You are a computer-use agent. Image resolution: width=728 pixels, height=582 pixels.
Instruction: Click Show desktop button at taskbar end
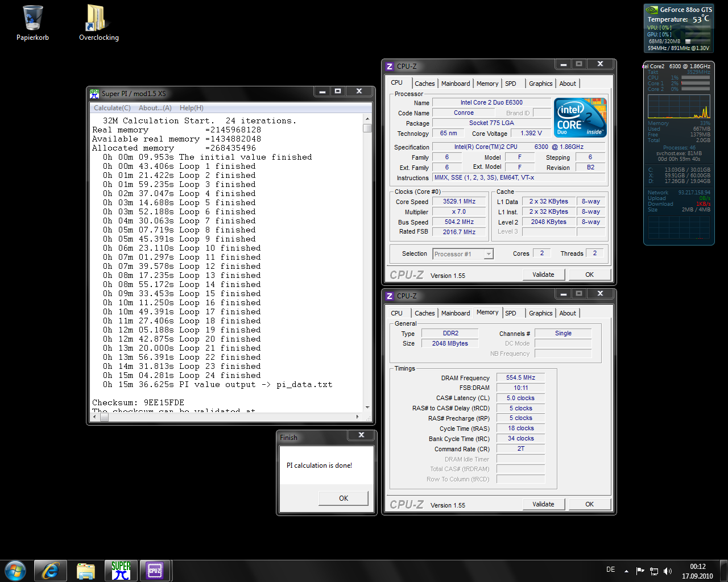723,571
